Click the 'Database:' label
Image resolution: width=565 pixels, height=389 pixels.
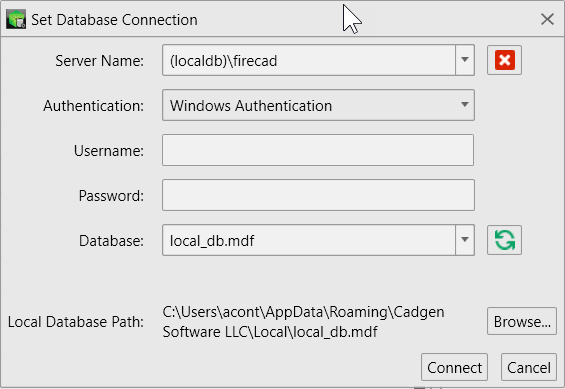tap(111, 241)
